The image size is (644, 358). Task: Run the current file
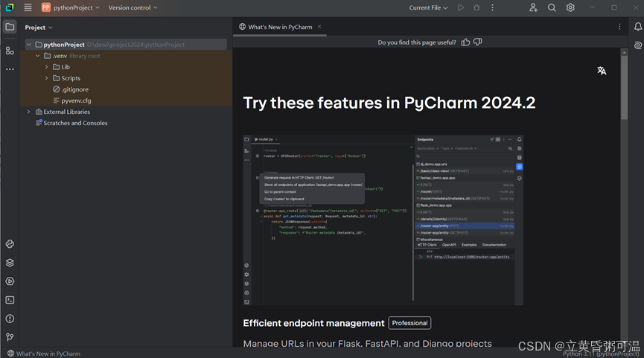point(461,7)
